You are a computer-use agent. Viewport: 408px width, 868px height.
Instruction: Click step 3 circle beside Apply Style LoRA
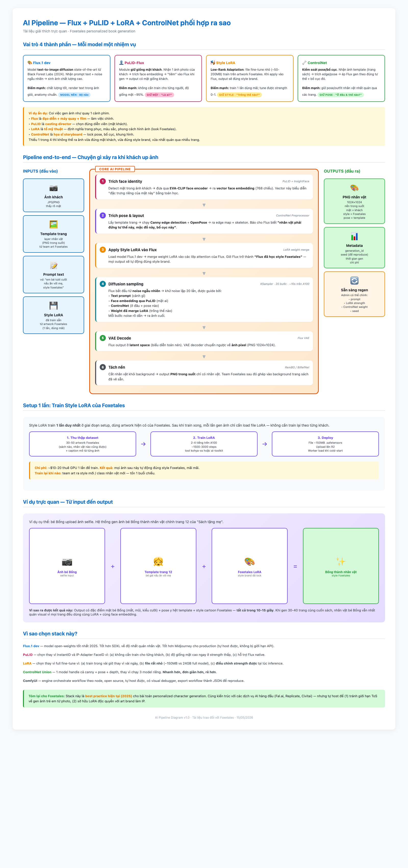click(103, 250)
